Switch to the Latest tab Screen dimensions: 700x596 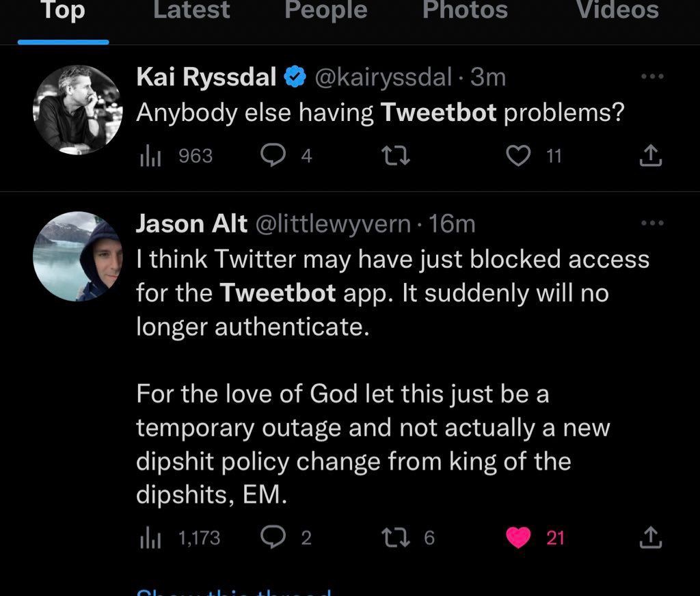coord(191,11)
